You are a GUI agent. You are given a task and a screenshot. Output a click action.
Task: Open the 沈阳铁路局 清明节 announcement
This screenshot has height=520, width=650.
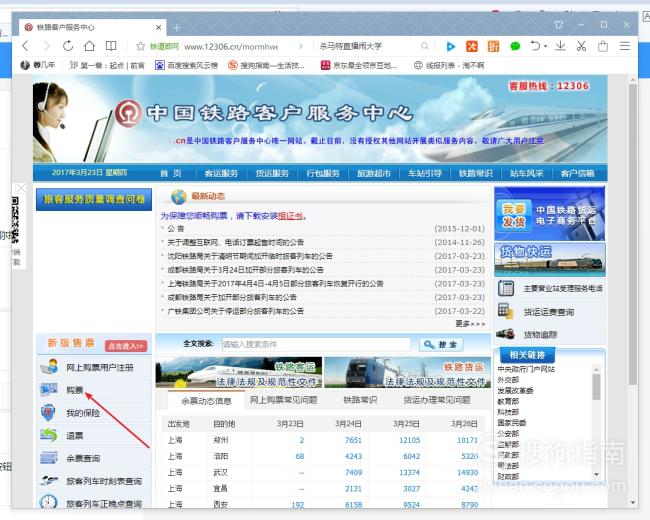(250, 256)
